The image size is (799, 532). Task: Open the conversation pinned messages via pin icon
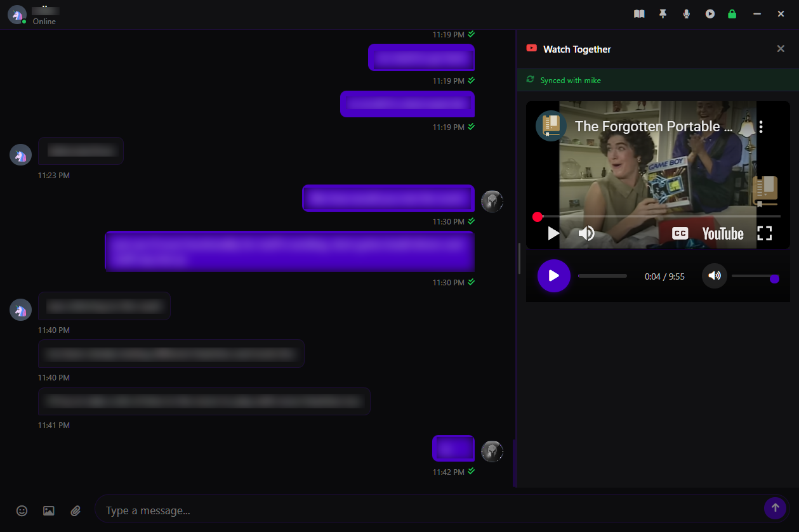click(663, 13)
